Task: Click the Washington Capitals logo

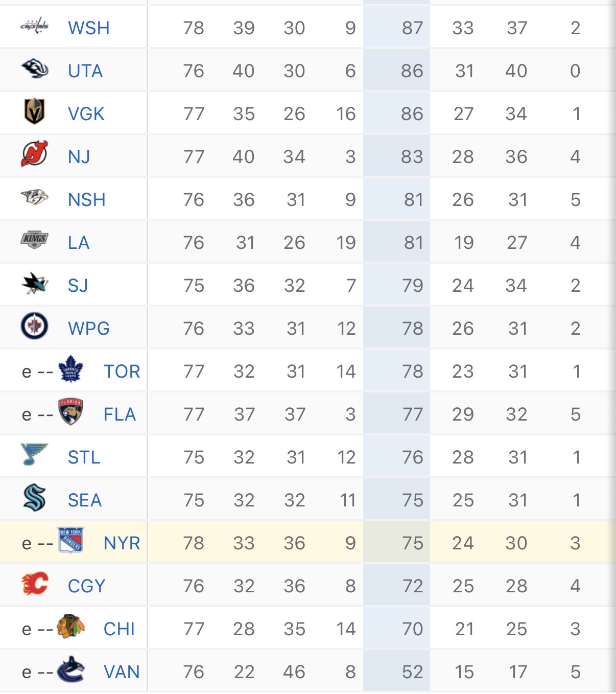Action: coord(34,26)
